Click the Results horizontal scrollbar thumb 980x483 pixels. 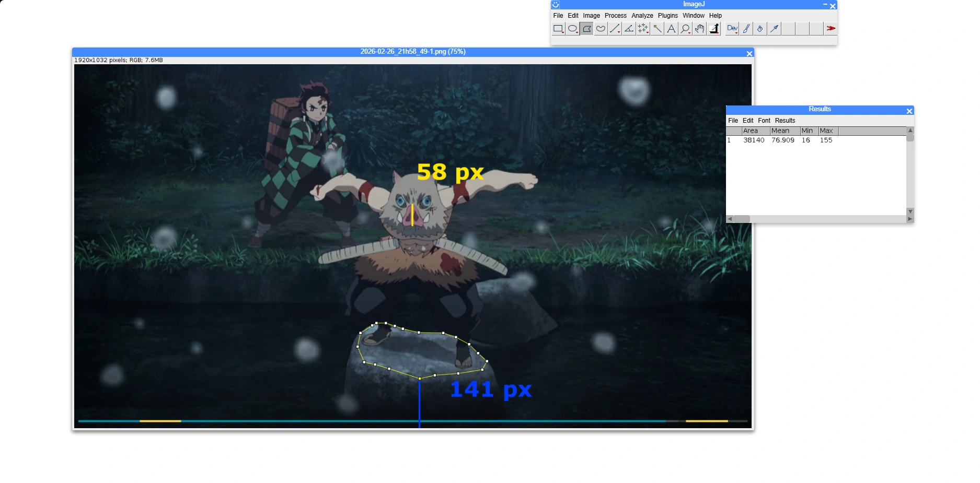[742, 219]
